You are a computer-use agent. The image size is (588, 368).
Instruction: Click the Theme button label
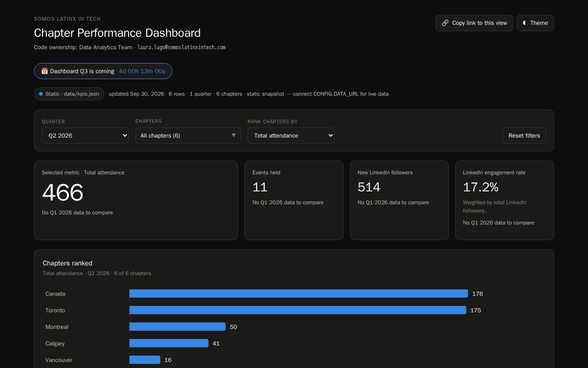tap(539, 23)
